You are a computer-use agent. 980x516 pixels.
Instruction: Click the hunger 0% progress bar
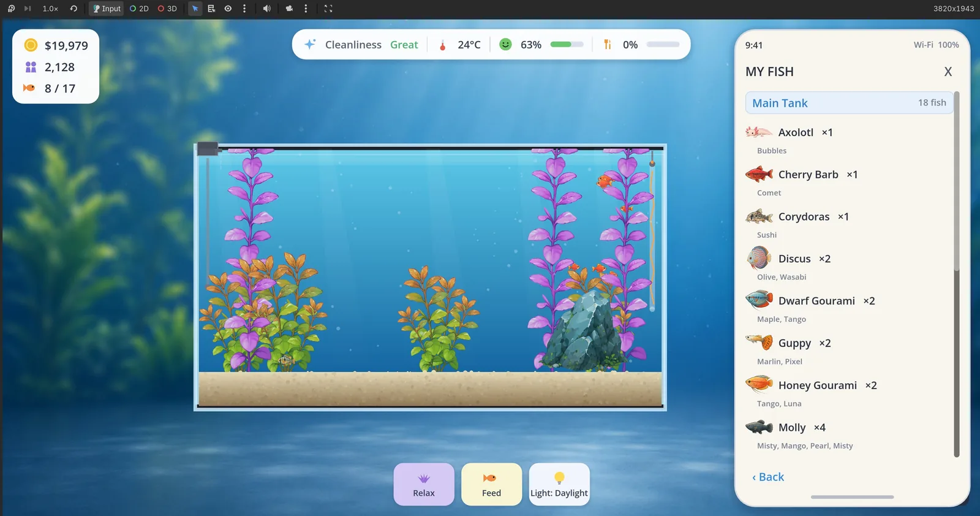point(663,44)
